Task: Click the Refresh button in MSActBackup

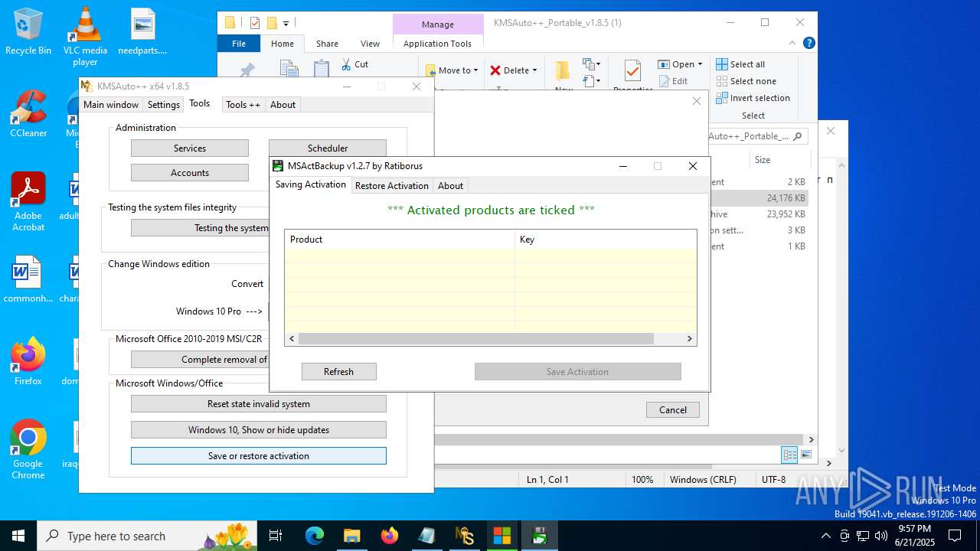Action: coord(338,372)
